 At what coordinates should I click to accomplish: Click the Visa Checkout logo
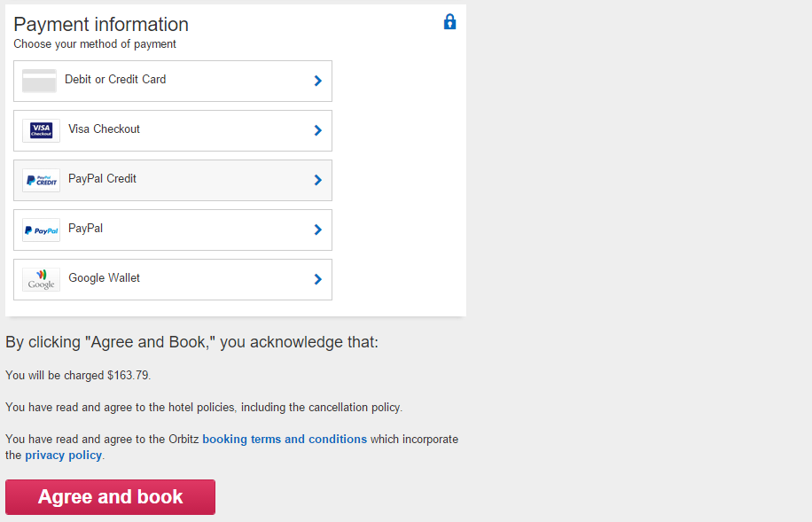coord(41,130)
